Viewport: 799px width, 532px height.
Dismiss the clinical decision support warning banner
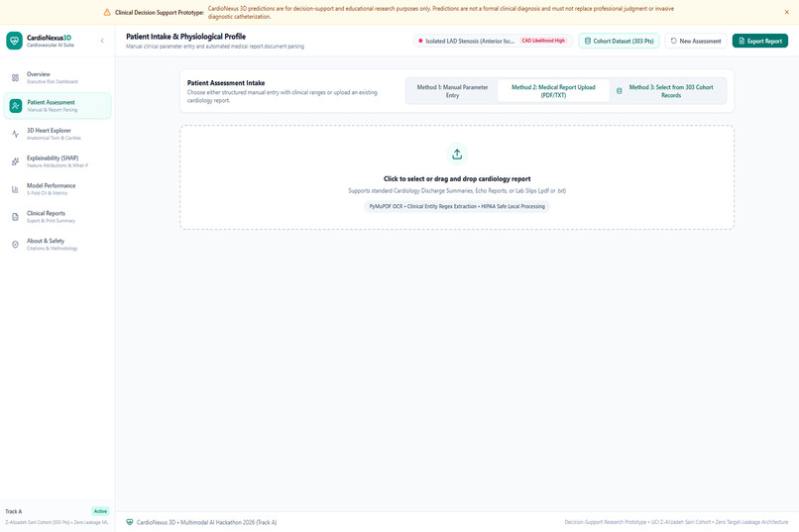786,12
